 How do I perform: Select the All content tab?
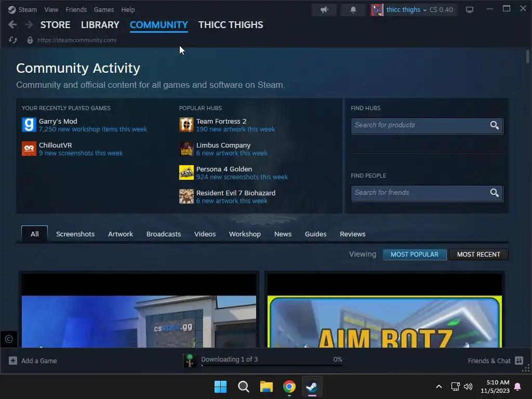(35, 234)
